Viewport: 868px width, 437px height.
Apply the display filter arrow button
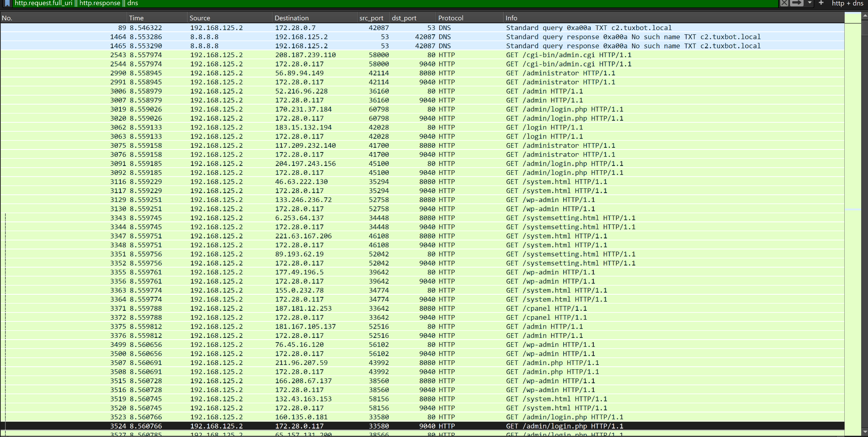point(796,3)
